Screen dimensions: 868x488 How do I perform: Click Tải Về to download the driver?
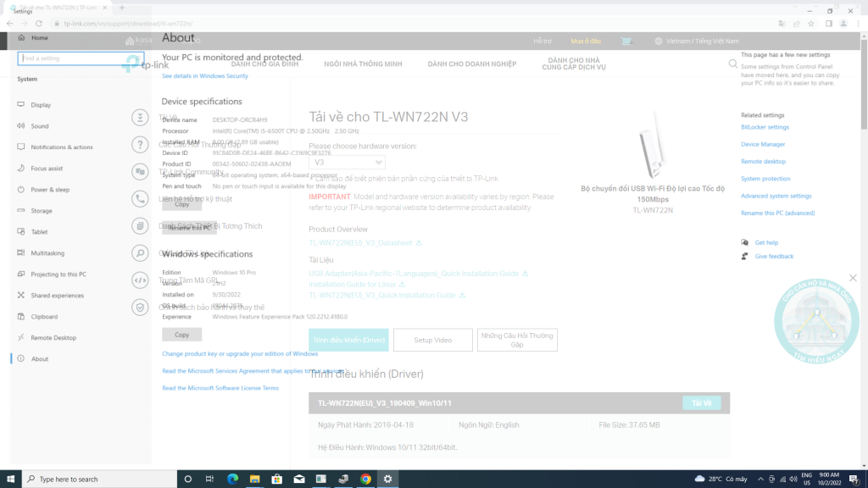pos(701,402)
